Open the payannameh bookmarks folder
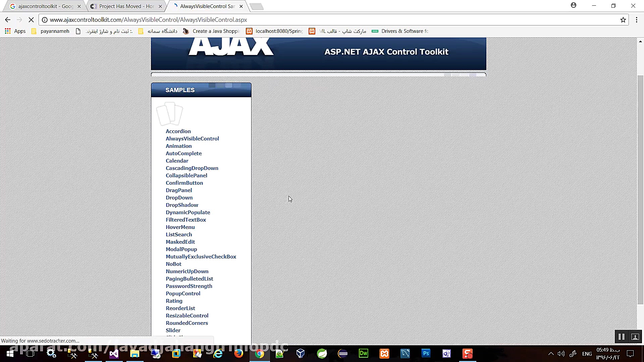644x362 pixels. click(50, 31)
